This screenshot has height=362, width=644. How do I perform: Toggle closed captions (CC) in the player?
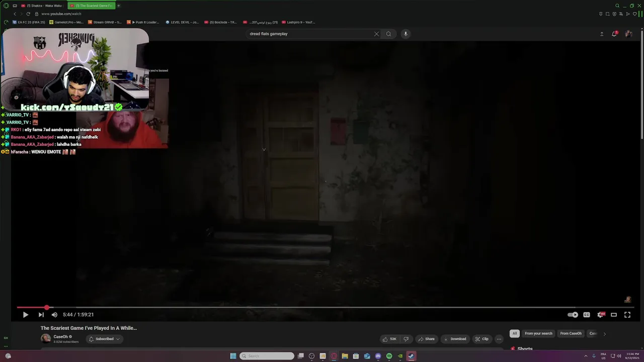587,315
